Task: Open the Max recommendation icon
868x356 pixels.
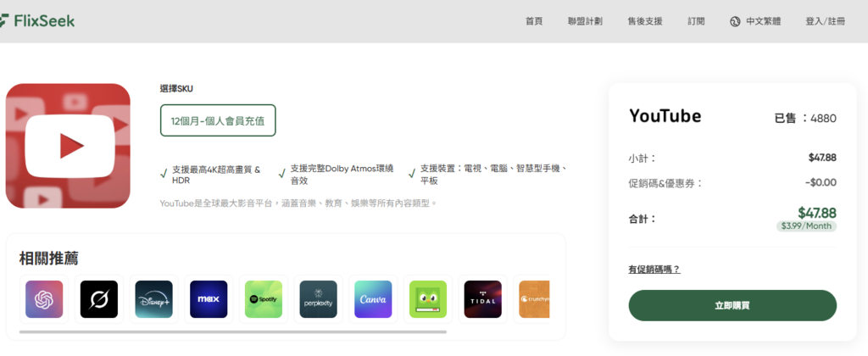Action: (209, 299)
